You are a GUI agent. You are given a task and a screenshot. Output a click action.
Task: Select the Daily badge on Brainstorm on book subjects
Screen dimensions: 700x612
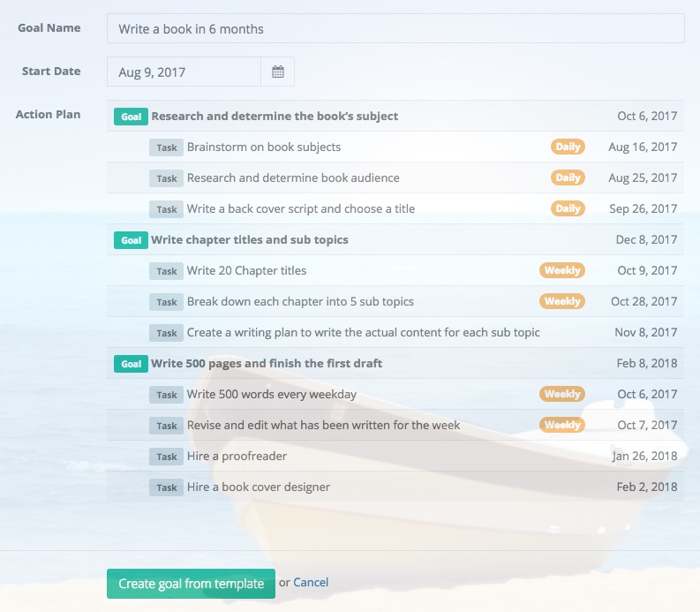pyautogui.click(x=568, y=147)
